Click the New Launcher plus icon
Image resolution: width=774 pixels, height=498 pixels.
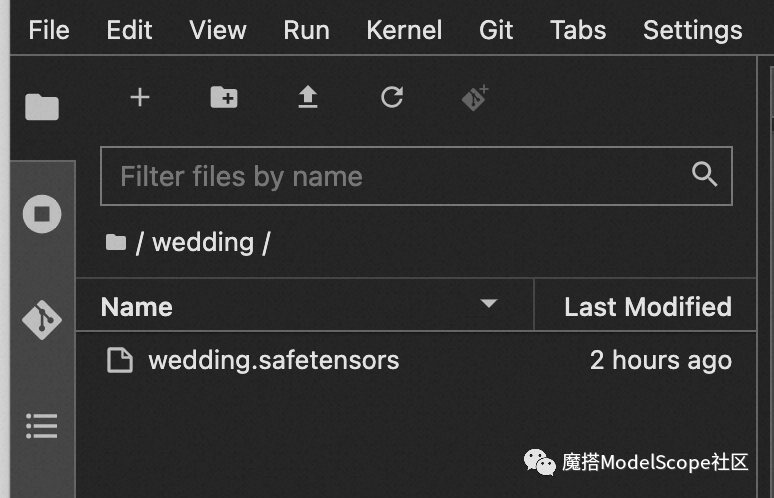140,97
